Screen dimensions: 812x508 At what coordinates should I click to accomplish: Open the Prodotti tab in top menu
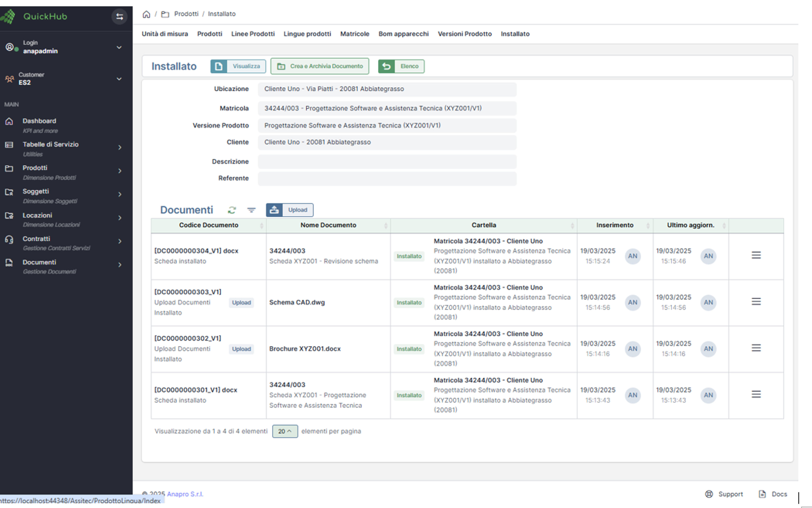pos(209,34)
